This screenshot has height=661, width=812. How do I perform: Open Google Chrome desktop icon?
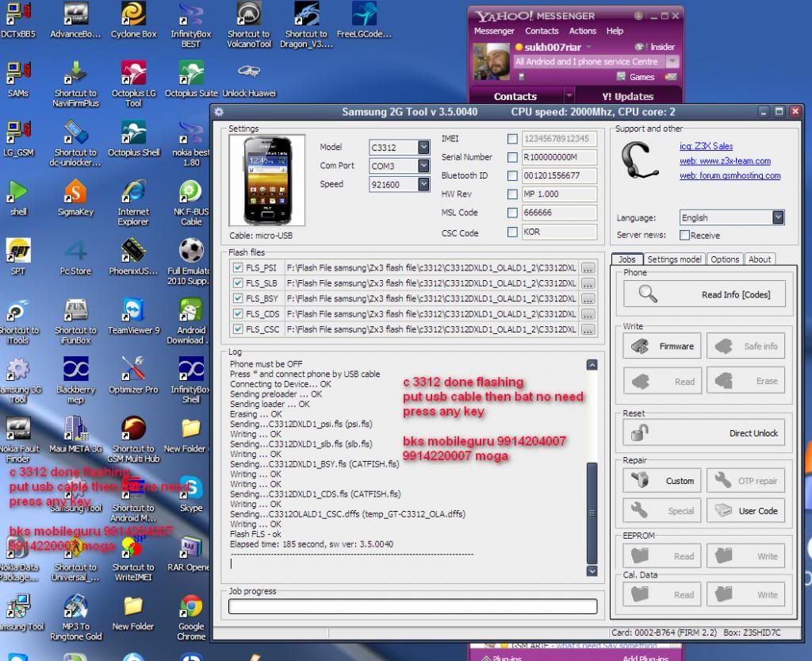[x=191, y=617]
